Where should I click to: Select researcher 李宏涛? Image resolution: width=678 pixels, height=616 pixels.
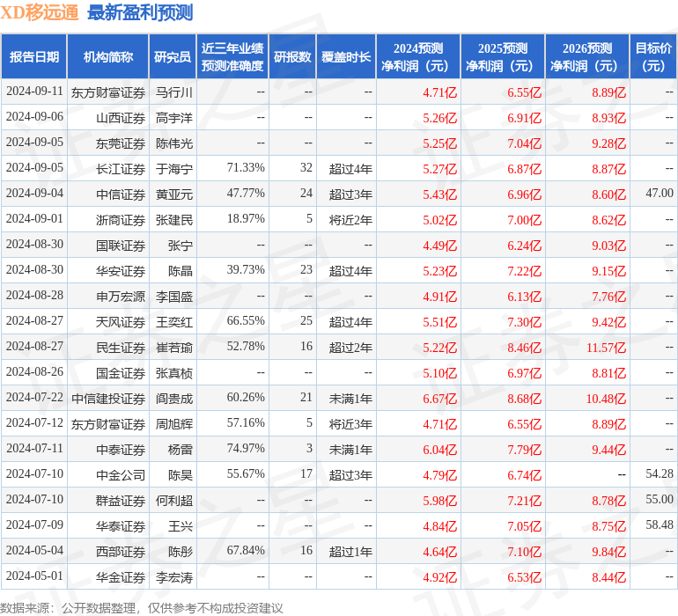(174, 576)
